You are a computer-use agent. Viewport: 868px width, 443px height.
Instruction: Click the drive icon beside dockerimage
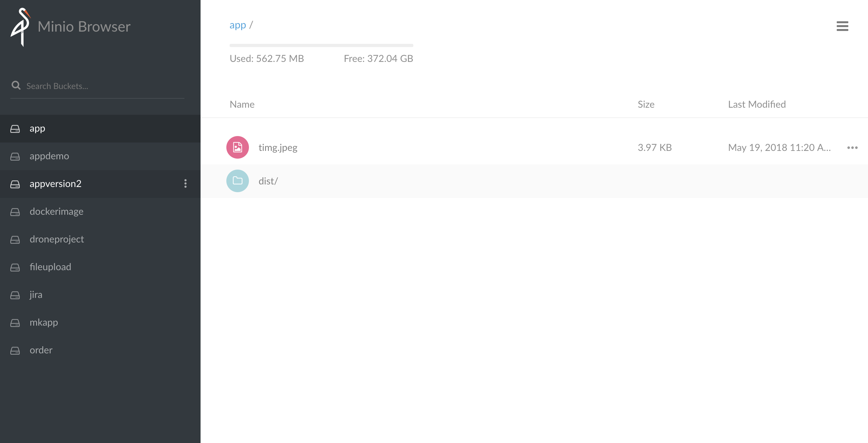tap(15, 212)
